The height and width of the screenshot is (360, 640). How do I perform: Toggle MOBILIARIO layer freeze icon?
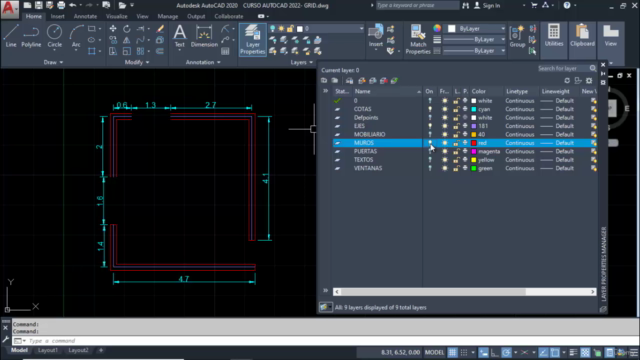click(x=444, y=134)
